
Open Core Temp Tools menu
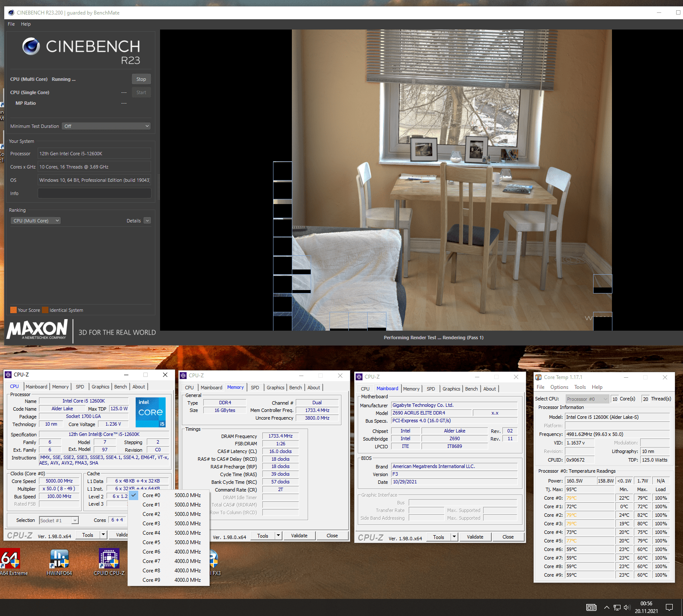pyautogui.click(x=580, y=387)
